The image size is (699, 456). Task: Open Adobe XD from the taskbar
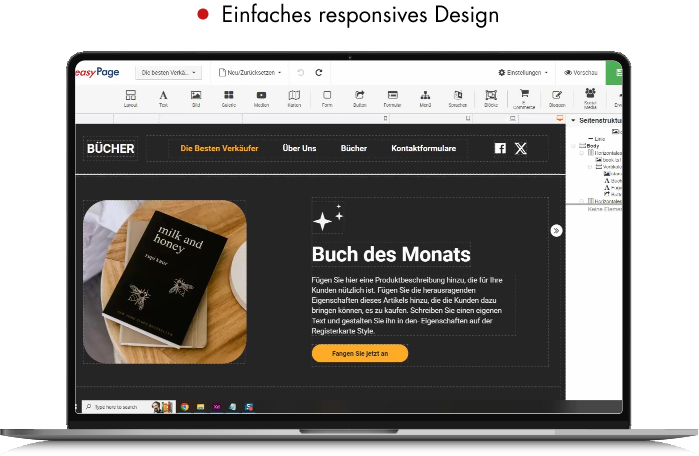[217, 407]
